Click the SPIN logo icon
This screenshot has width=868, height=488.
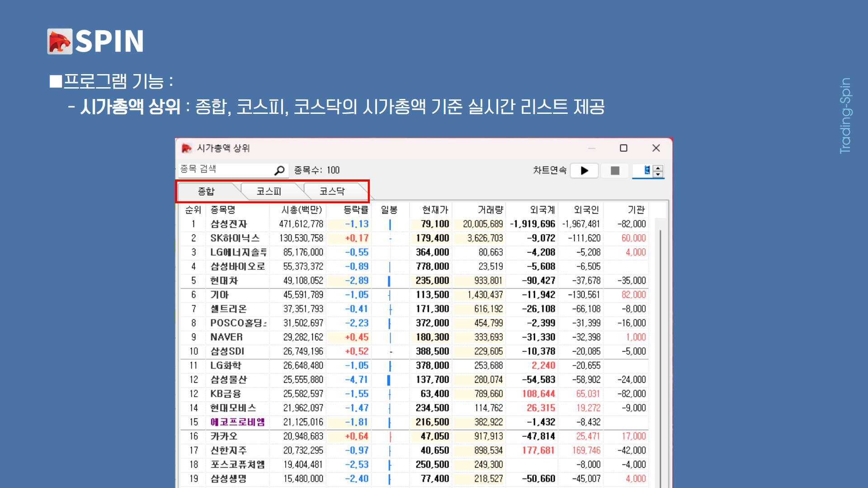tap(60, 42)
